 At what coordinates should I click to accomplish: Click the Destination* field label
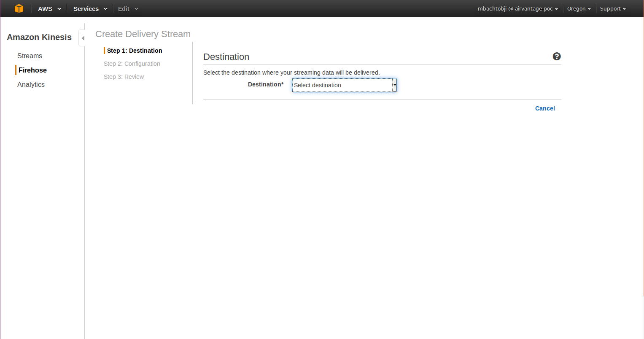point(266,84)
